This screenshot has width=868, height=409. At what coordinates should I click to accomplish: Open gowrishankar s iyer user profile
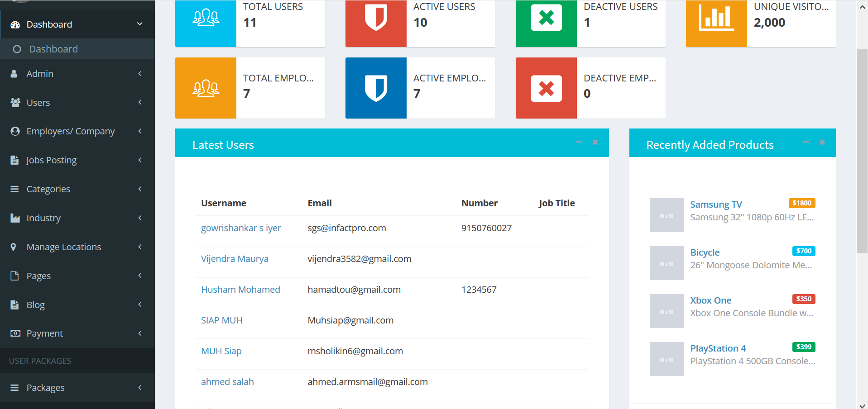click(241, 228)
